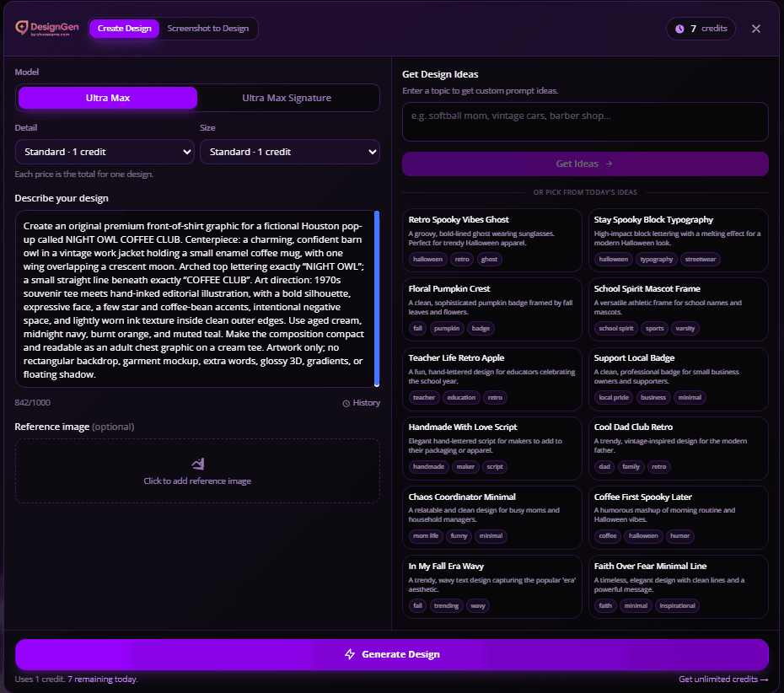Image resolution: width=784 pixels, height=693 pixels.
Task: Click the 'maker' tag
Action: [465, 466]
